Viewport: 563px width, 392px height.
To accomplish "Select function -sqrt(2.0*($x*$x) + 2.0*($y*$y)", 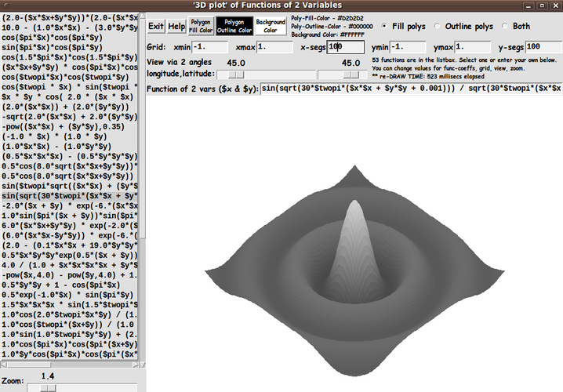I will 69,117.
